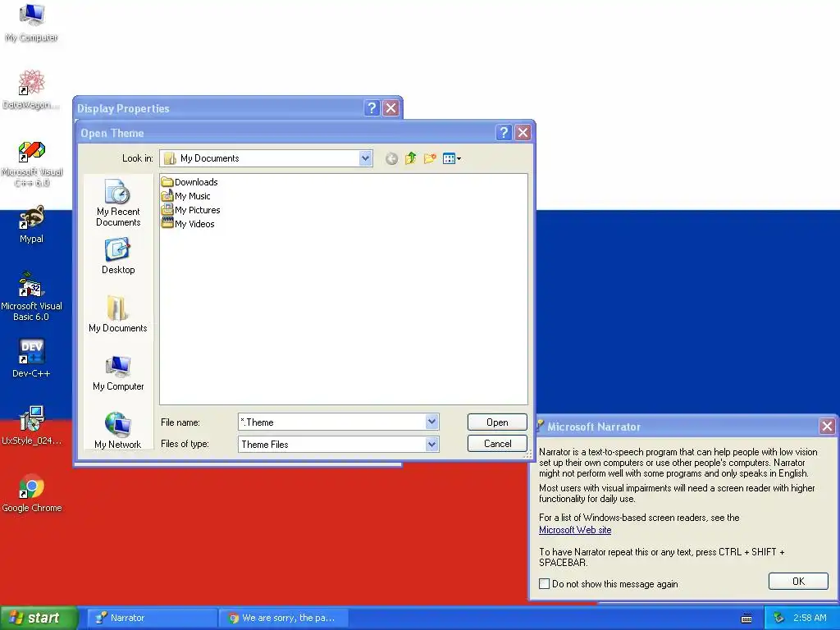Open My Computer desktop icon

(x=31, y=22)
